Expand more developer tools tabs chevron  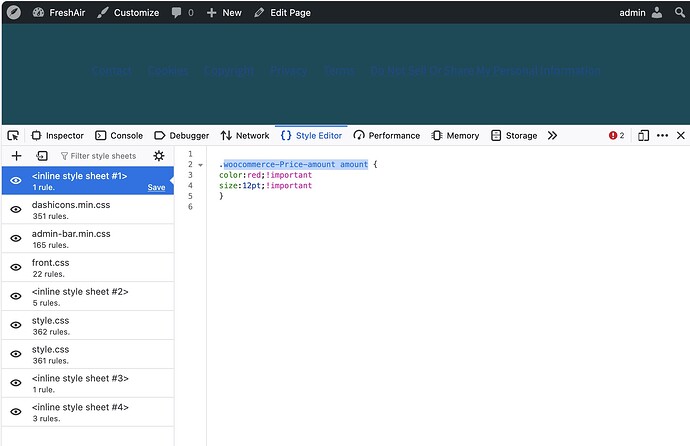552,135
